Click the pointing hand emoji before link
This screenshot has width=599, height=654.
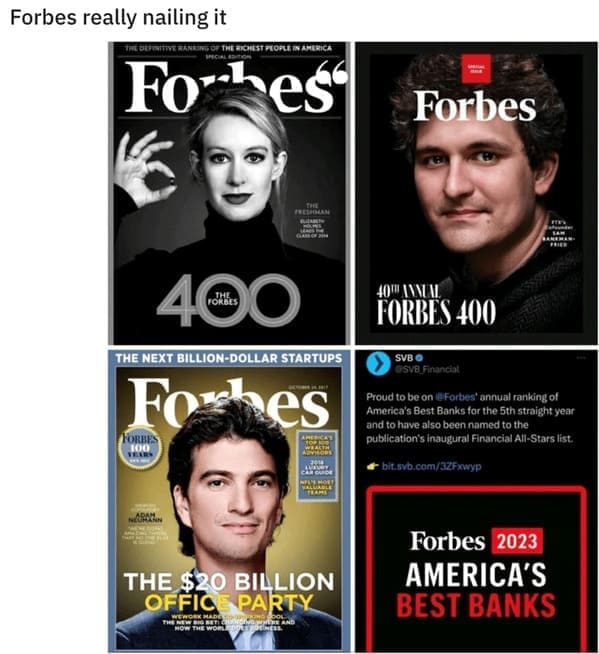[x=372, y=466]
